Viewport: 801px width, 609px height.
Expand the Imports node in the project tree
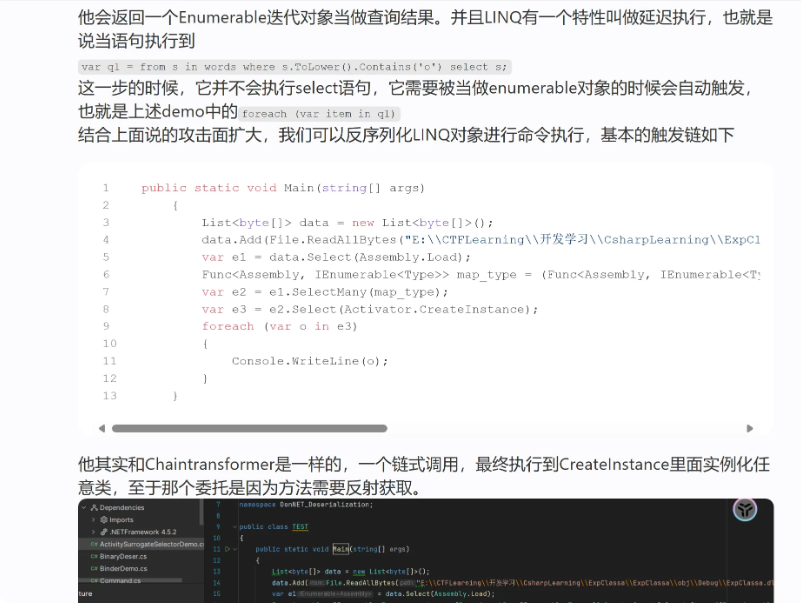pyautogui.click(x=93, y=520)
